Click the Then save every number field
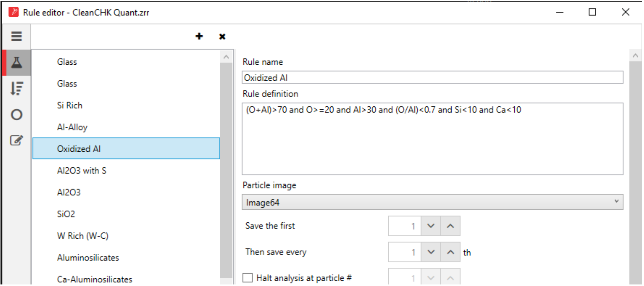 tap(405, 252)
